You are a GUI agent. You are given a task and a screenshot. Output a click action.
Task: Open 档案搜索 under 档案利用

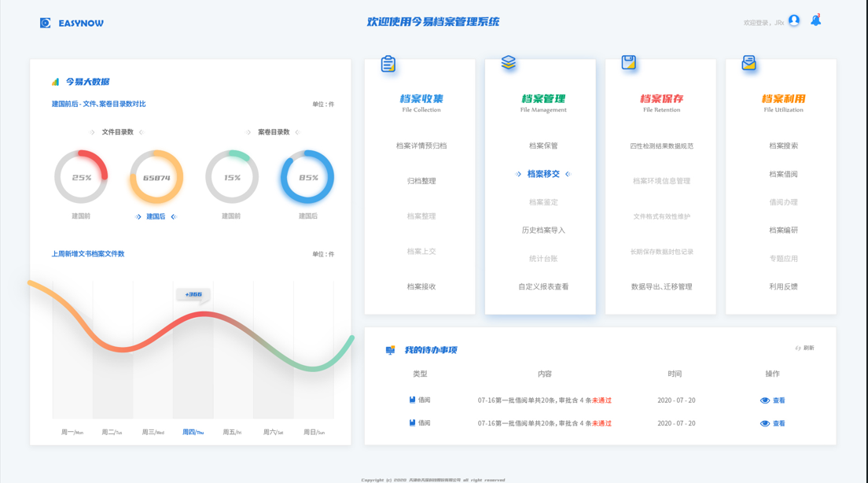(x=783, y=146)
